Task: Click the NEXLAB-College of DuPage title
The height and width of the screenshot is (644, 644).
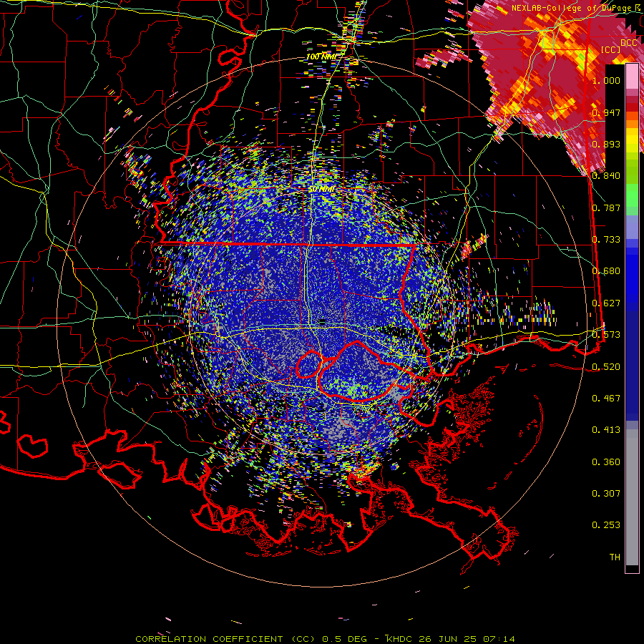Action: coord(577,8)
